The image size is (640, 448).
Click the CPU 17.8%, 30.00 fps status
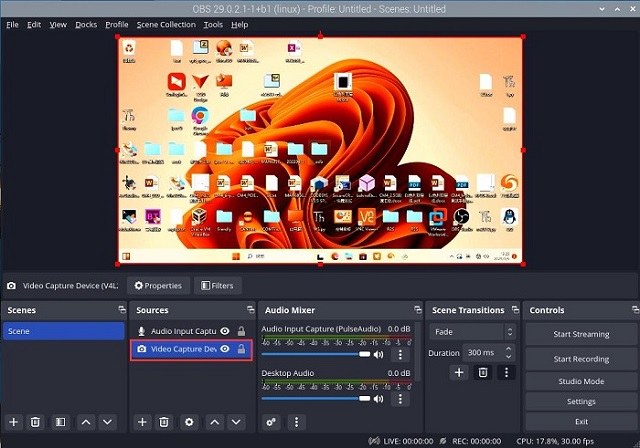click(555, 441)
